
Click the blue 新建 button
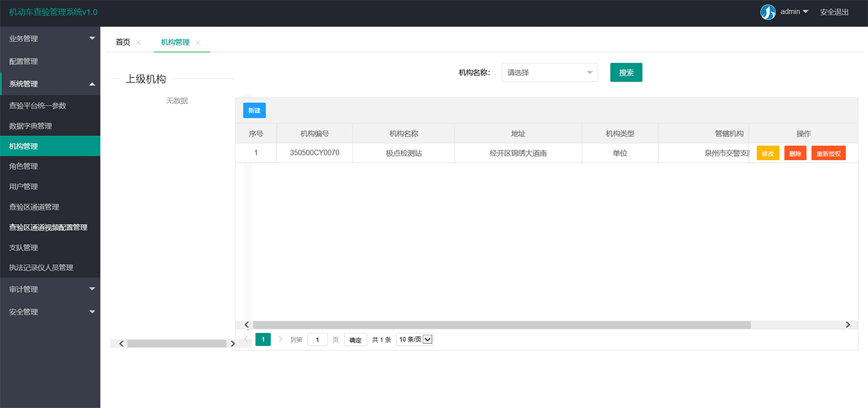click(254, 111)
